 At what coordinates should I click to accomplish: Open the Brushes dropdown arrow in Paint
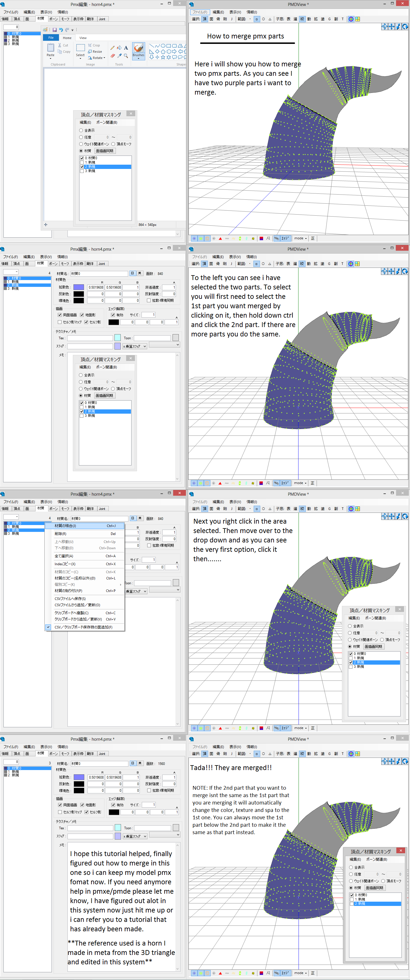click(x=138, y=59)
